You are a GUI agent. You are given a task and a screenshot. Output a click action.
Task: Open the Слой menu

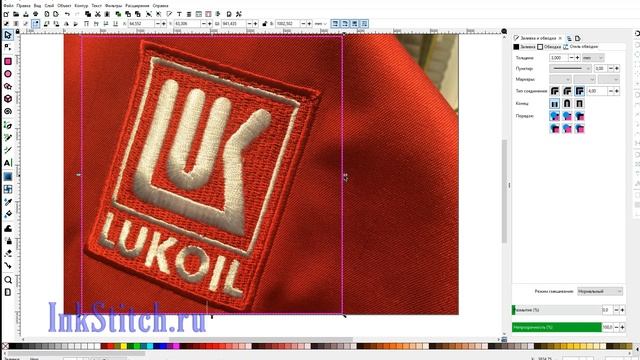(x=49, y=6)
